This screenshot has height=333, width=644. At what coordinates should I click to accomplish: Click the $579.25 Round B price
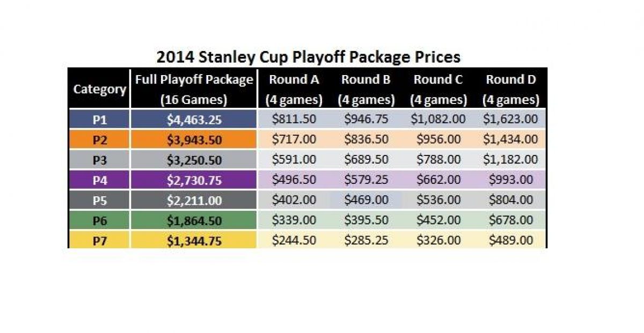click(x=366, y=180)
